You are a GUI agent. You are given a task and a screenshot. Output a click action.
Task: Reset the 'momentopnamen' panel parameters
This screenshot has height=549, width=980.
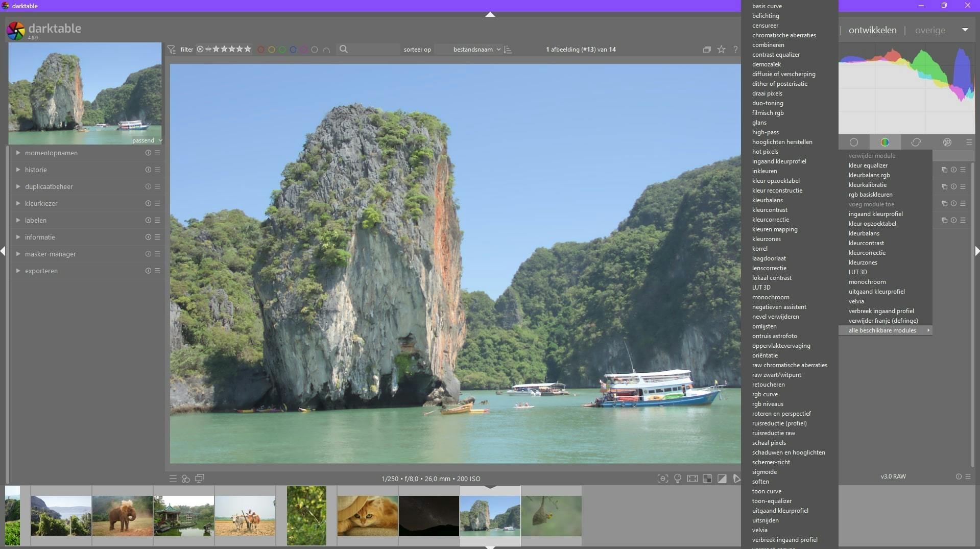click(148, 153)
